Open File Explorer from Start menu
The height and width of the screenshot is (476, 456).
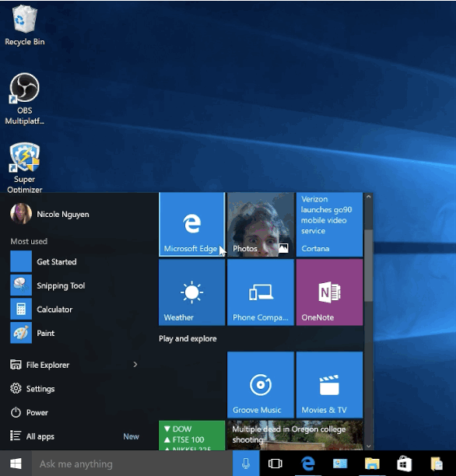click(x=68, y=365)
